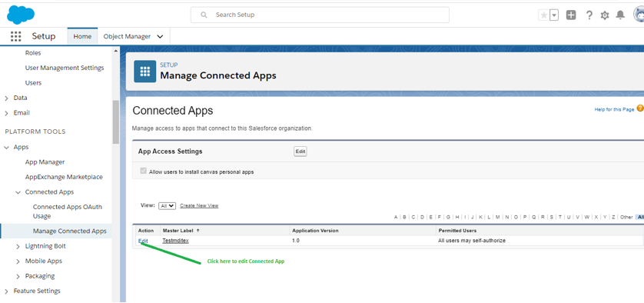Switch to the Home tab

82,36
